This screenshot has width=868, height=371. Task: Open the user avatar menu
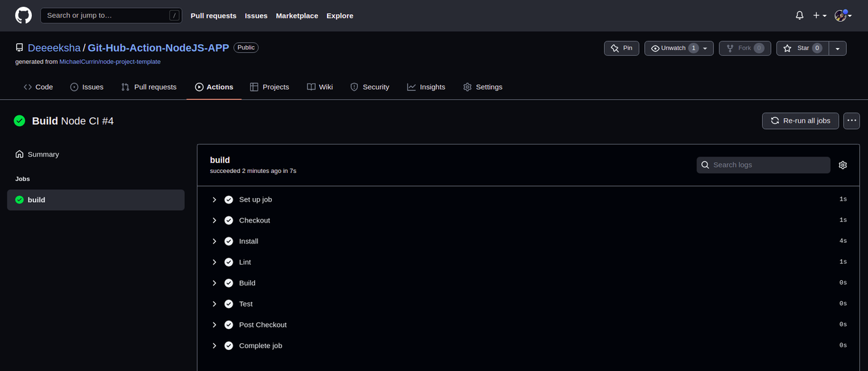pos(843,16)
